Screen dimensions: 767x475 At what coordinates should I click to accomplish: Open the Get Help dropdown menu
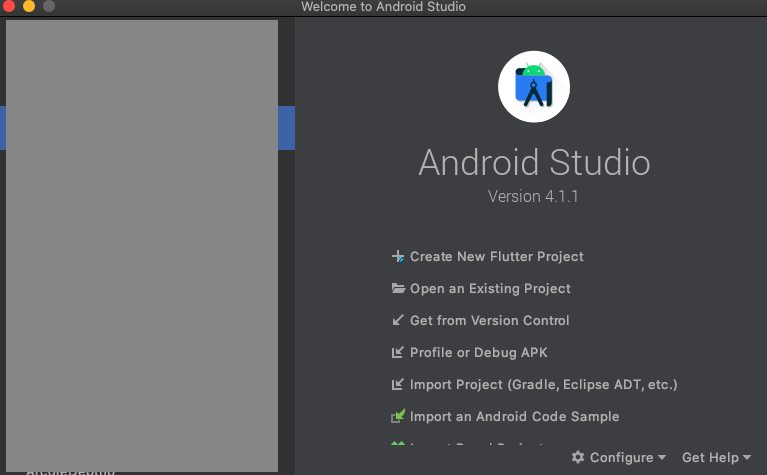(716, 457)
